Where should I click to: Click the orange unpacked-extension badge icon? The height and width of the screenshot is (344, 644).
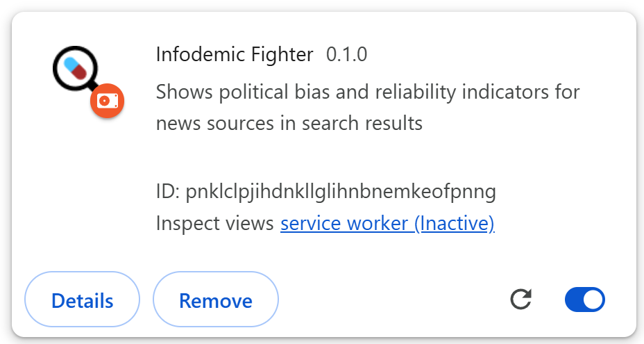(107, 101)
